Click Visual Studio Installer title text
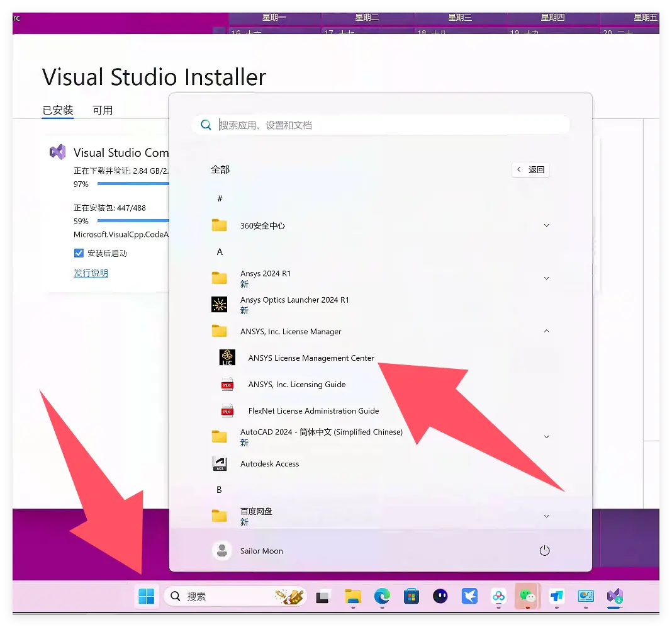Screen dimensions: 672x627 [154, 77]
